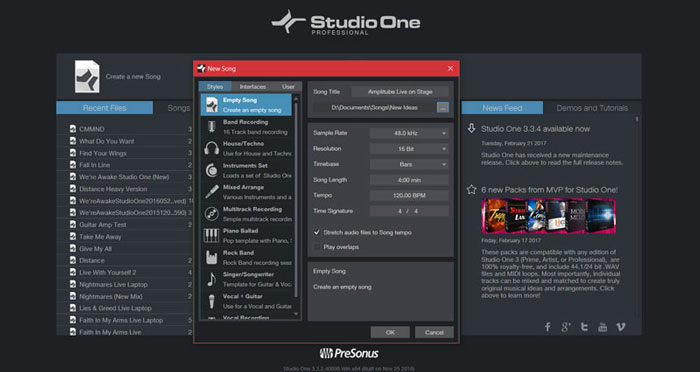Open the YouTube social icon
The image size is (700, 372).
coord(602,327)
